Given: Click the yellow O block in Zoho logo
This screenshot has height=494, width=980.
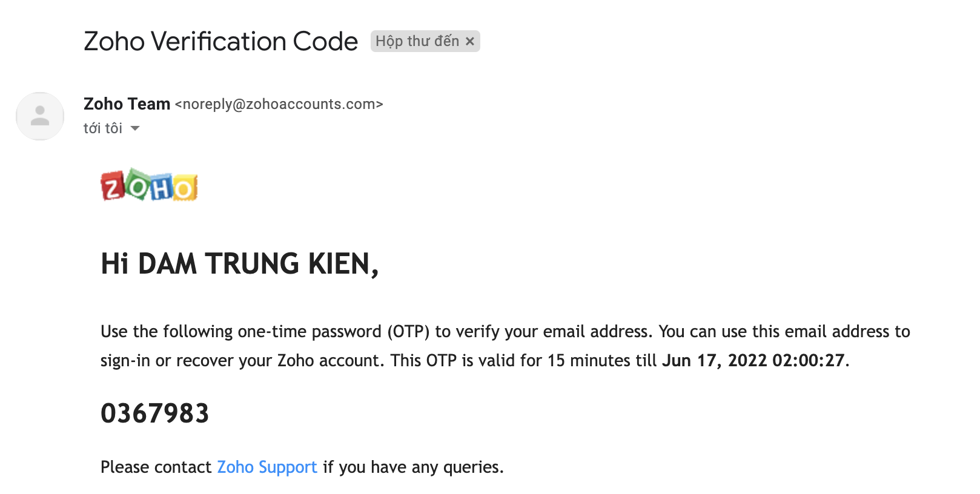Looking at the screenshot, I should [185, 188].
